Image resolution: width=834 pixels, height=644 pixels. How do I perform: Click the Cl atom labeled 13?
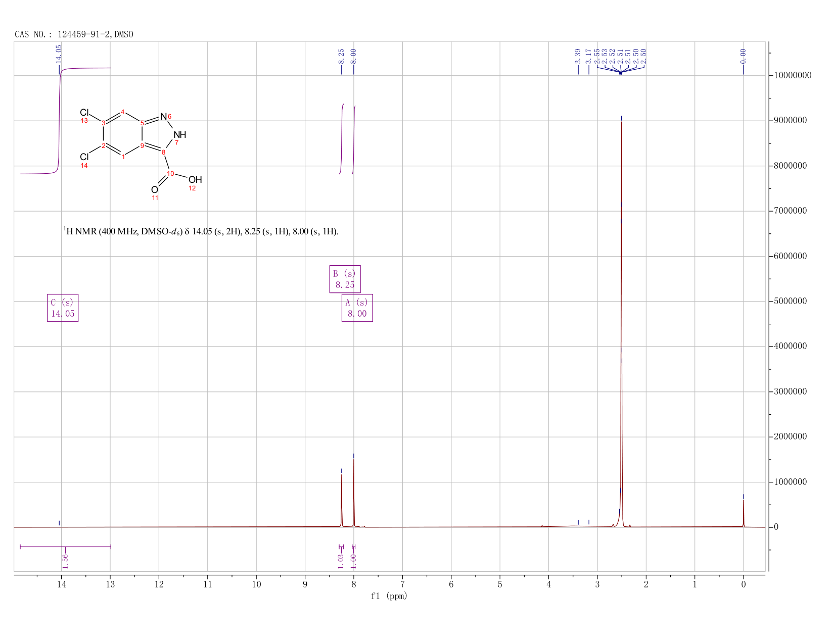tap(84, 112)
